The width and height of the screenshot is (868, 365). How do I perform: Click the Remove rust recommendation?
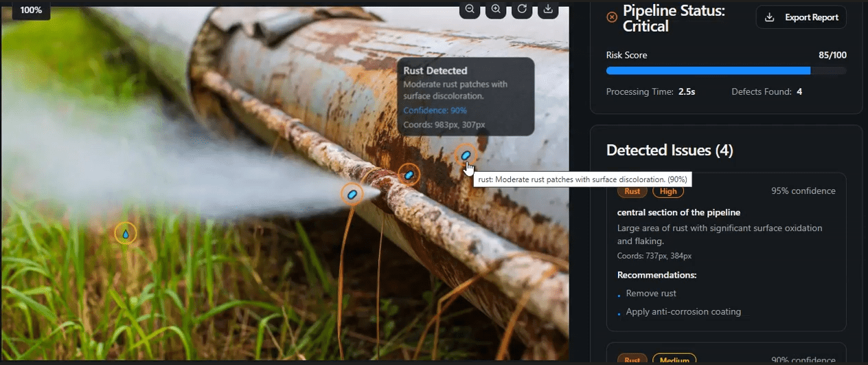pos(651,294)
